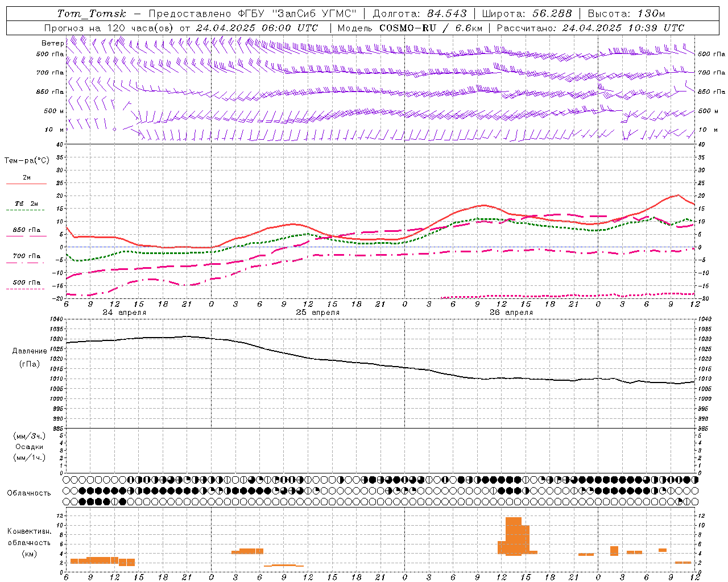This screenshot has height=582, width=728.
Task: Click the 24 апреля date label
Action: [x=124, y=313]
